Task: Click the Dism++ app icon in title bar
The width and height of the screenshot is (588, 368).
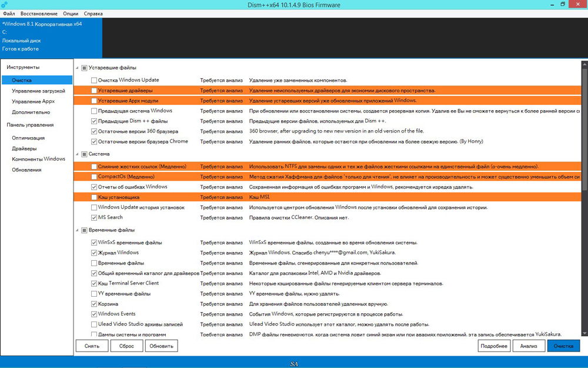Action: pos(4,5)
